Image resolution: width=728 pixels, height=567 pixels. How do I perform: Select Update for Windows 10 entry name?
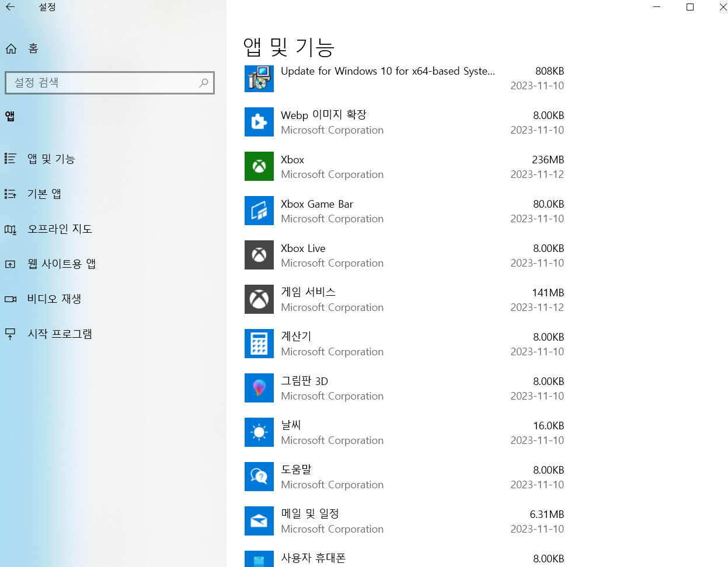click(388, 71)
